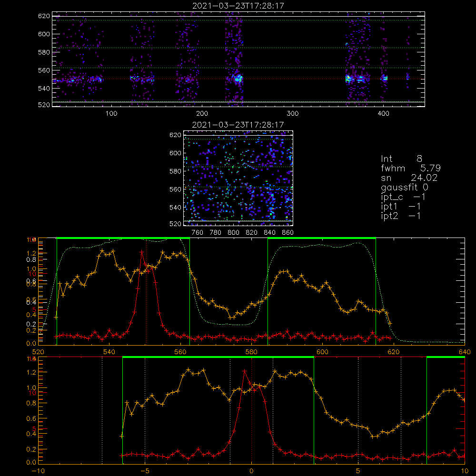Viewport: 476px width, 476px height.
Task: Click x-axis label 780 under the small image
Action: click(216, 233)
